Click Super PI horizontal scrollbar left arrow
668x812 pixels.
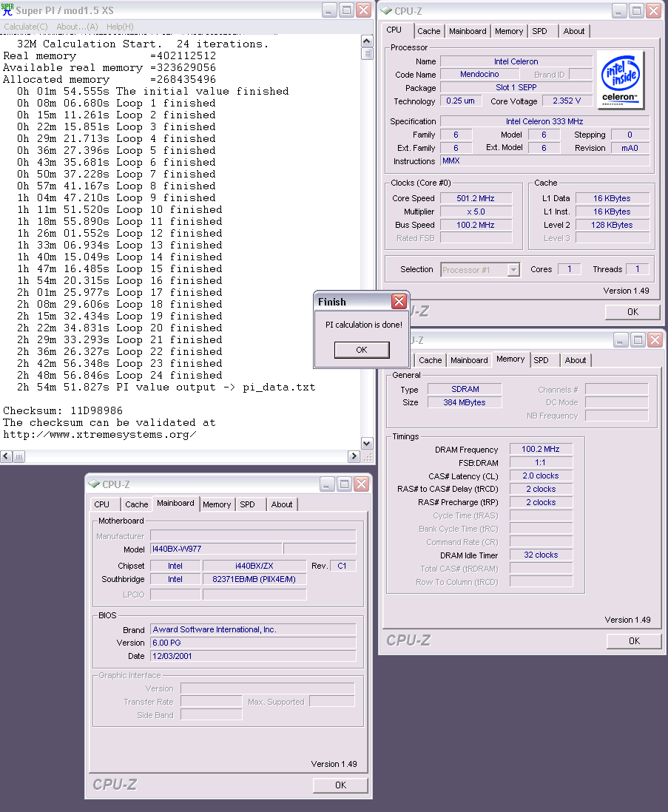(x=6, y=456)
